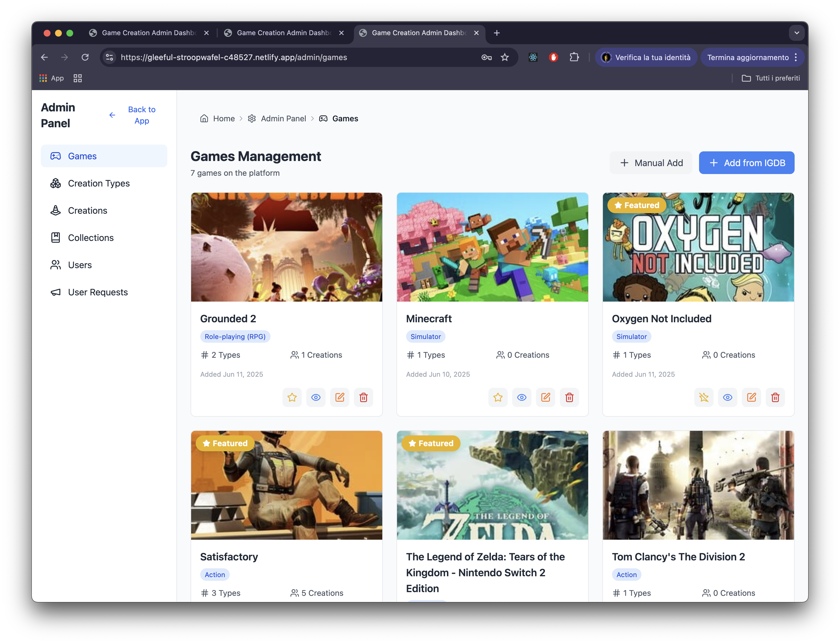Viewport: 840px width, 644px height.
Task: Unfeature Oxygen Not Included with crossed star
Action: [x=704, y=397]
